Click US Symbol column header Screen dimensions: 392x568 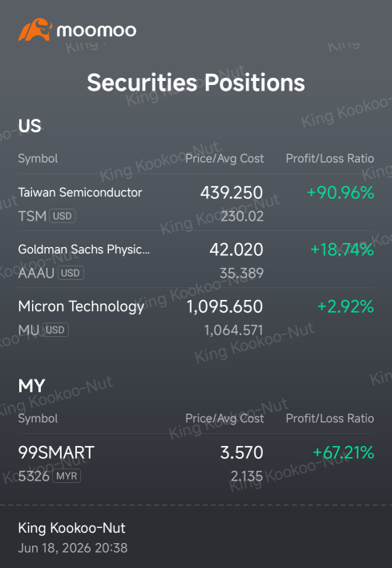[x=38, y=159]
